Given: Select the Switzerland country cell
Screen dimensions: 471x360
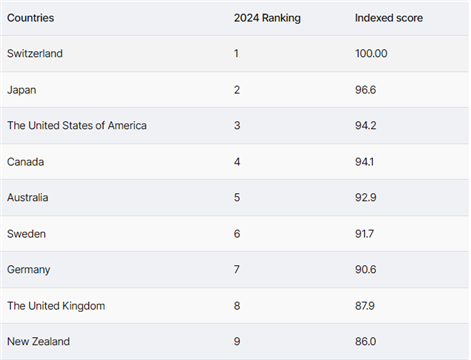Looking at the screenshot, I should [x=35, y=53].
